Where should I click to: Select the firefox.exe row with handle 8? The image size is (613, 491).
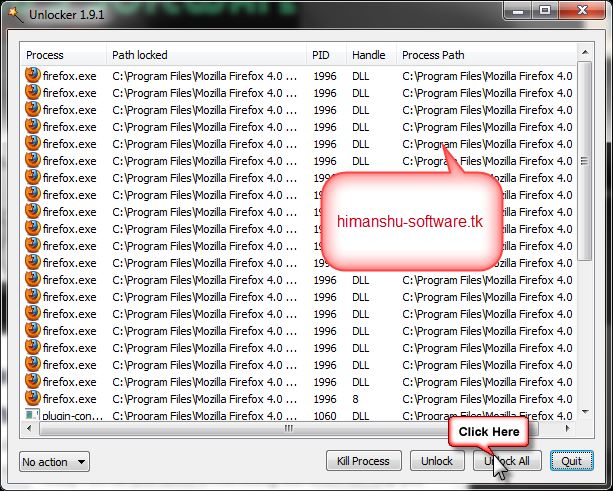(x=299, y=399)
